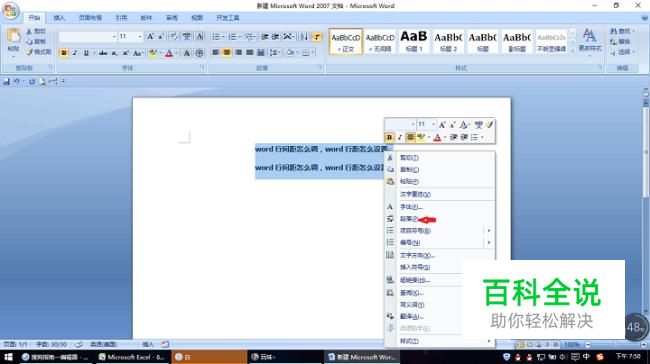Image resolution: width=650 pixels, height=364 pixels.
Task: Click the Paste button in ribbon
Action: 13,41
